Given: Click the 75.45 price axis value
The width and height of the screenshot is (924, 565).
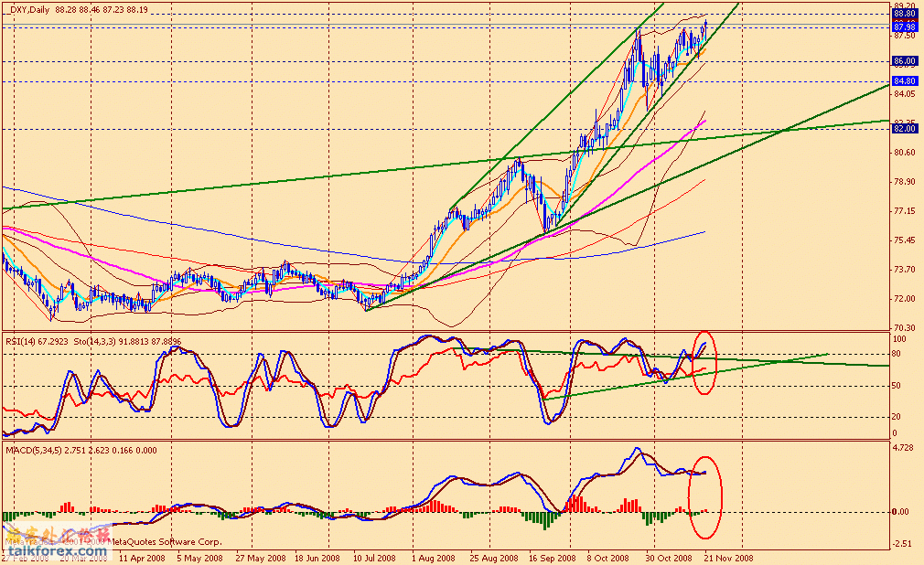Looking at the screenshot, I should coord(905,240).
